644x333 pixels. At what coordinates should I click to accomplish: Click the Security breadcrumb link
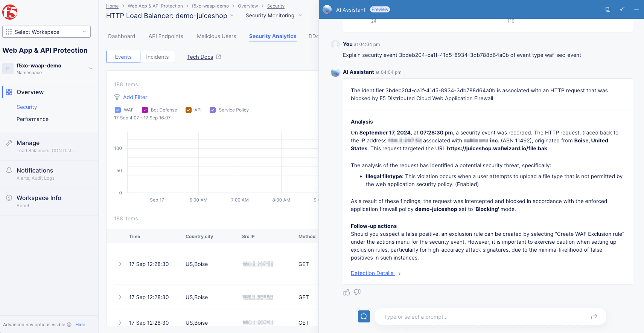pyautogui.click(x=276, y=6)
